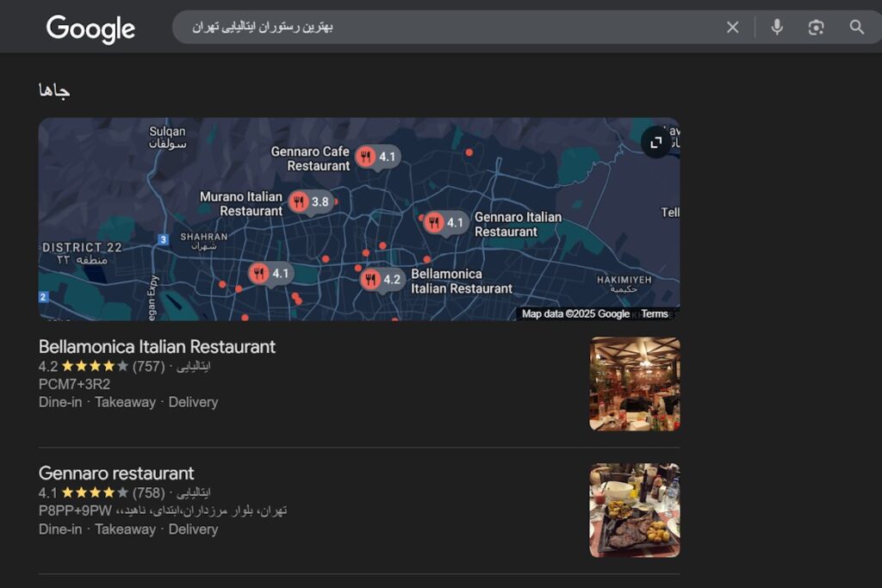The height and width of the screenshot is (588, 882).
Task: Open Bellamonica Italian Restaurant listing
Action: point(157,347)
